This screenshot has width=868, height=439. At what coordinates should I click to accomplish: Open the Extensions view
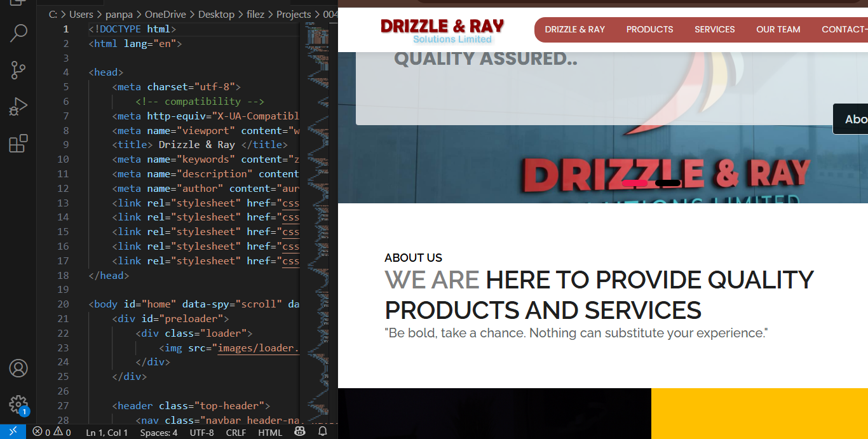click(x=18, y=144)
